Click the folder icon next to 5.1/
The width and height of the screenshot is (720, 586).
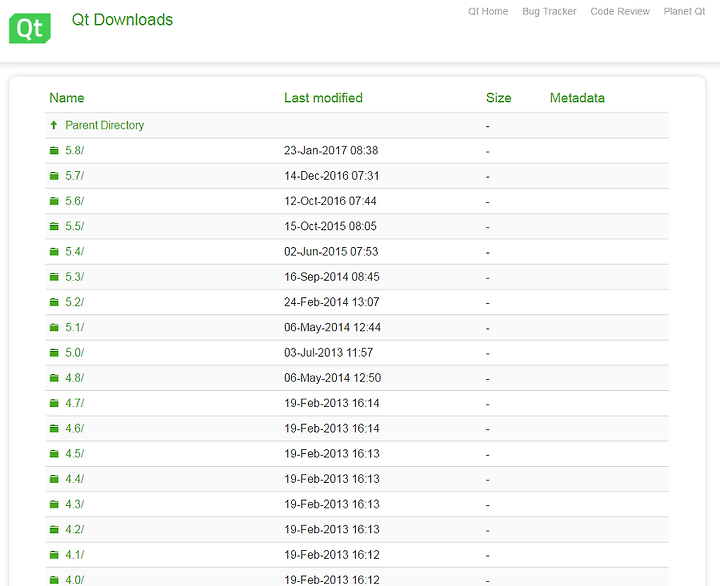(54, 327)
